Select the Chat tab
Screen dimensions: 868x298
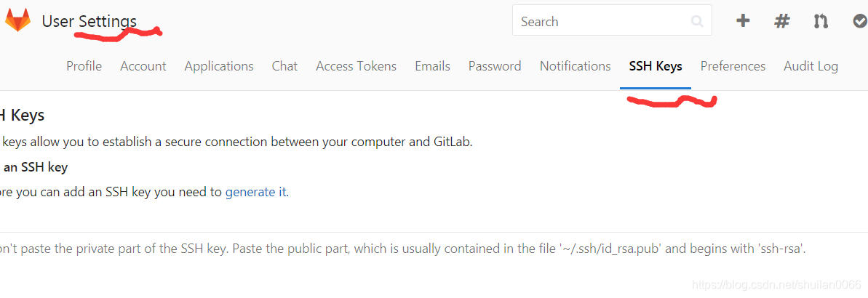[x=284, y=66]
